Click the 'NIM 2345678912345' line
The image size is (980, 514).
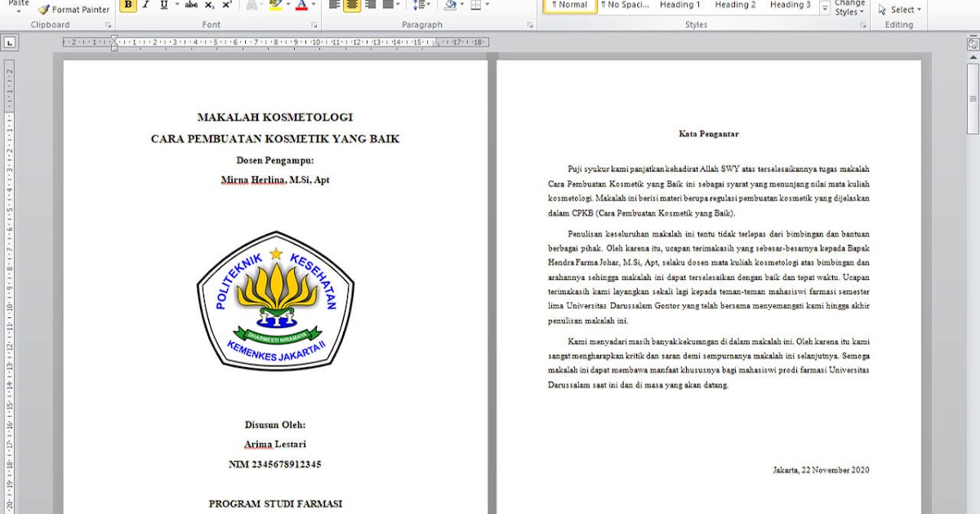coord(275,464)
